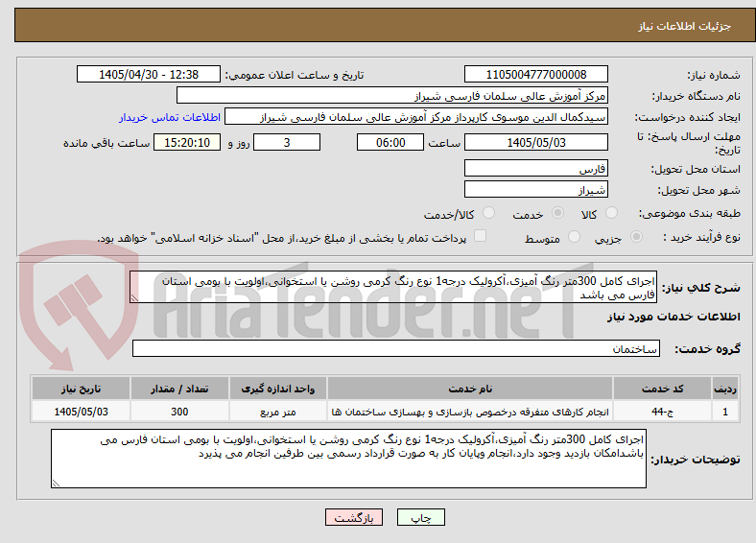Click the resize handle of توضیحات خریدار textarea
The height and width of the screenshot is (543, 756).
(56, 484)
